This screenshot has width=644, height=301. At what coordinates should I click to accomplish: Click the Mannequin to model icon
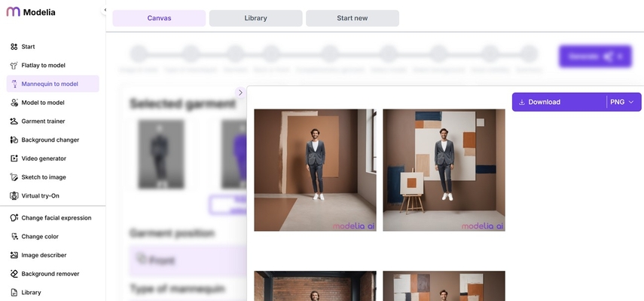coord(14,84)
